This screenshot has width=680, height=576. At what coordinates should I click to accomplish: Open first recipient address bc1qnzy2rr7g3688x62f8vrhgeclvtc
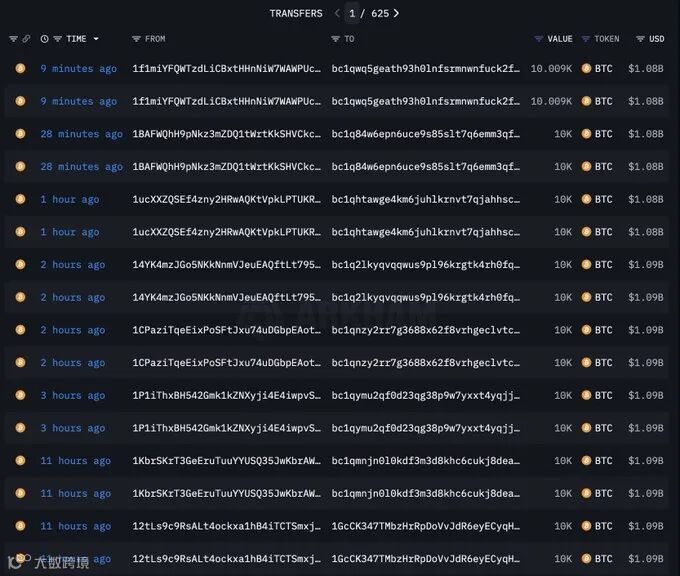tap(425, 330)
